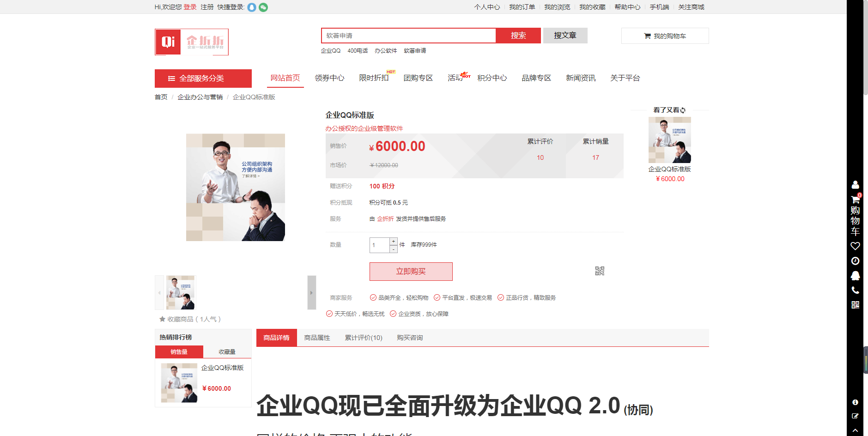The width and height of the screenshot is (868, 436).
Task: Click the 办公软件 hot search keyword
Action: tap(386, 51)
